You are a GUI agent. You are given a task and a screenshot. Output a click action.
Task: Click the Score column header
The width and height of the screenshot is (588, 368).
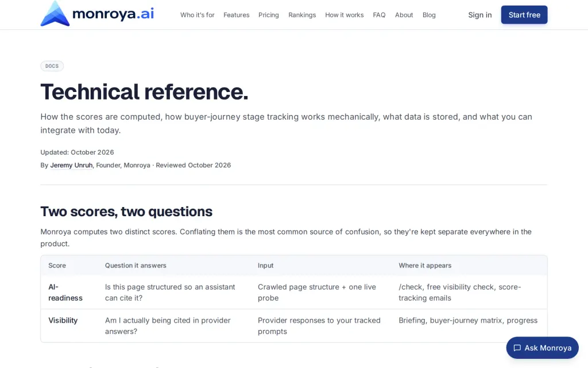pyautogui.click(x=57, y=266)
